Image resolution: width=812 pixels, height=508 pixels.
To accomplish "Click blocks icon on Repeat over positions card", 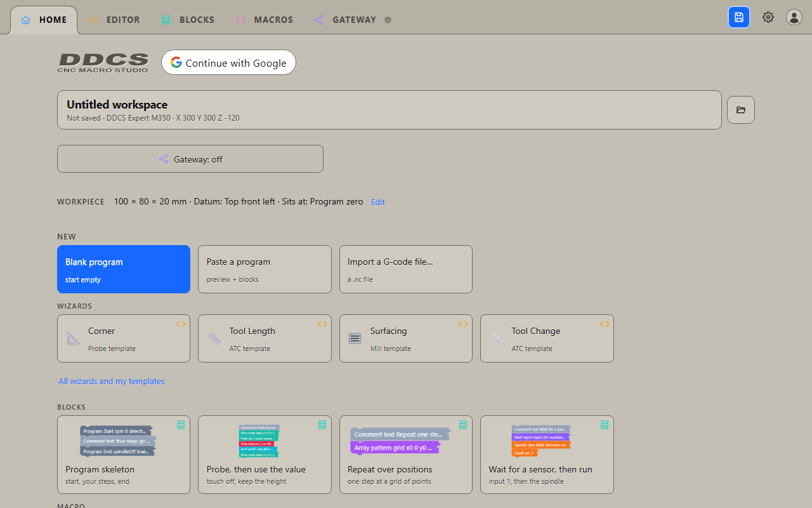I will (463, 424).
